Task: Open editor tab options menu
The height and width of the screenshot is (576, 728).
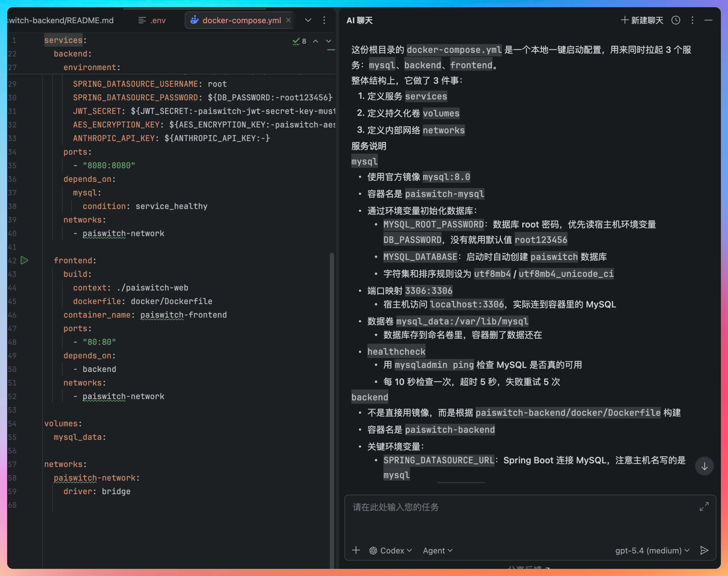Action: click(324, 20)
